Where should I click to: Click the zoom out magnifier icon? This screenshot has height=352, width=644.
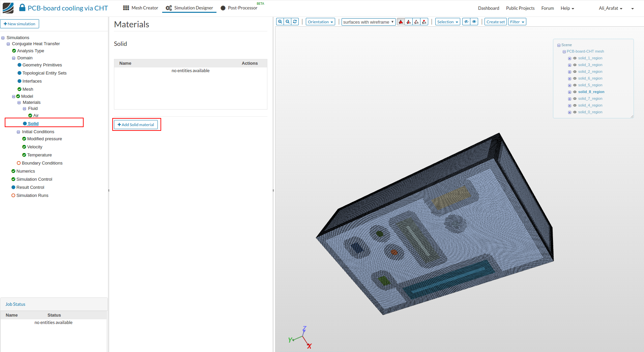click(288, 22)
